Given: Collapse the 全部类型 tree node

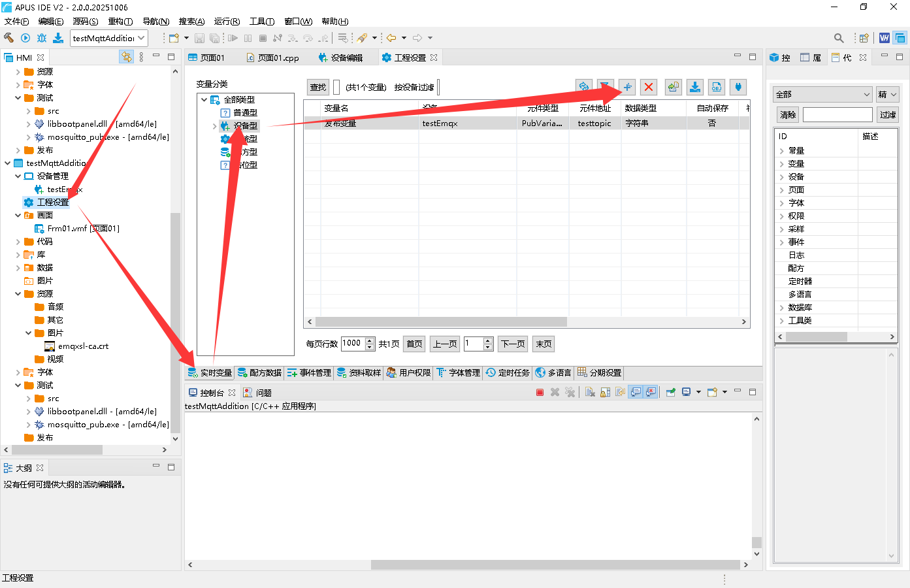Looking at the screenshot, I should [x=204, y=99].
